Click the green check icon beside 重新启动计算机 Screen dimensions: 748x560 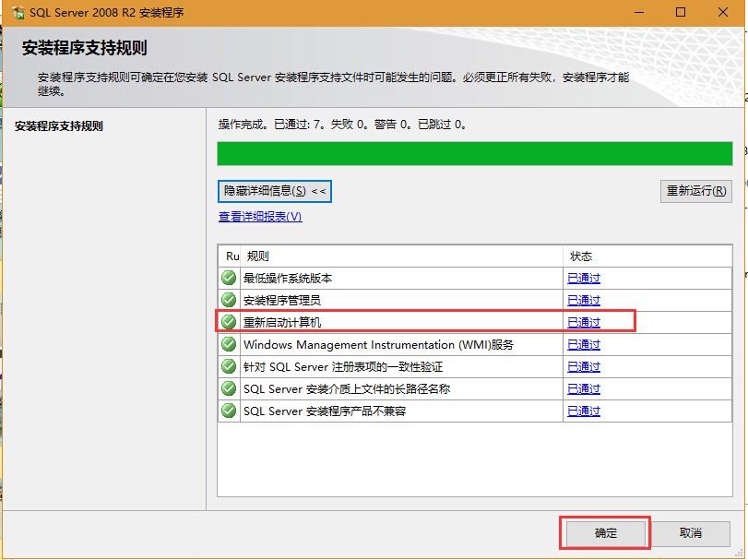229,322
